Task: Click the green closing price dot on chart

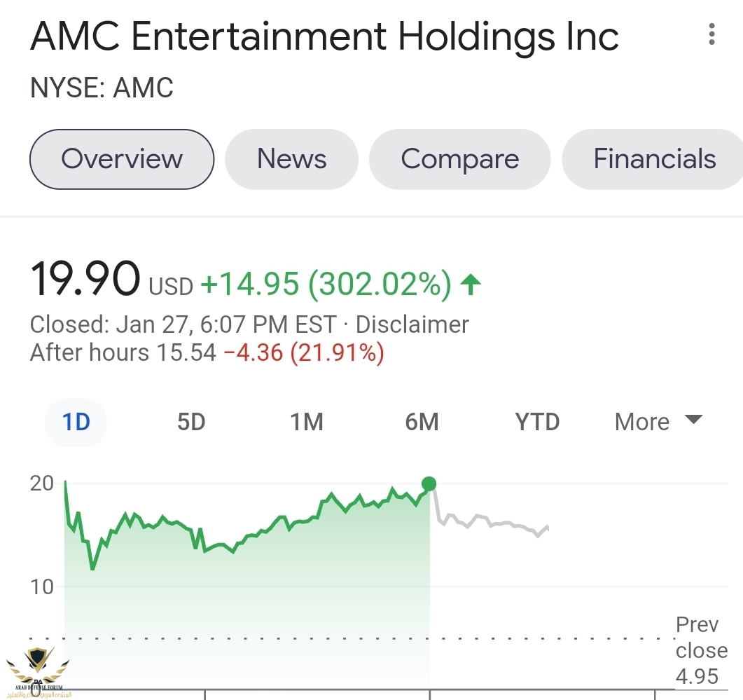Action: [429, 483]
